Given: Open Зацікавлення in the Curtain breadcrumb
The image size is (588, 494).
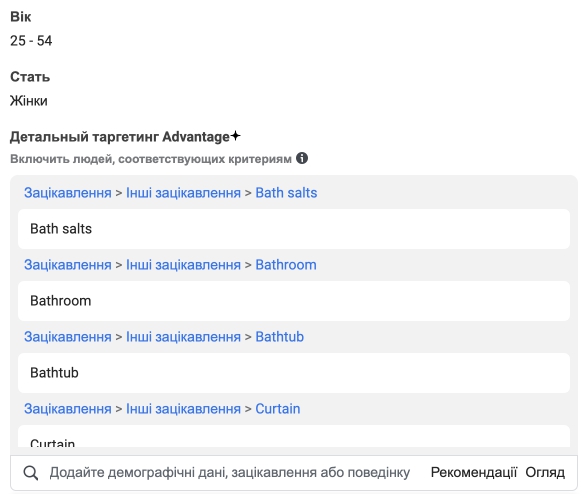Looking at the screenshot, I should [x=68, y=409].
